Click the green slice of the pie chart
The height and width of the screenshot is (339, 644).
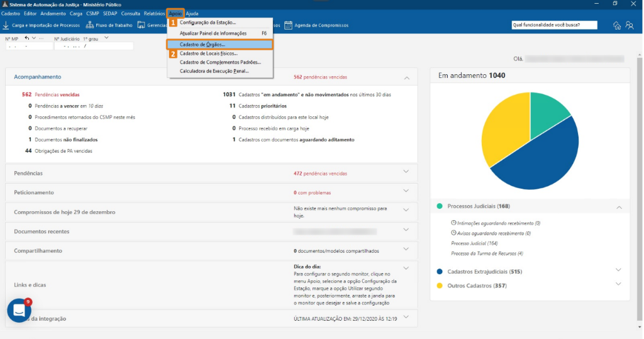point(544,111)
